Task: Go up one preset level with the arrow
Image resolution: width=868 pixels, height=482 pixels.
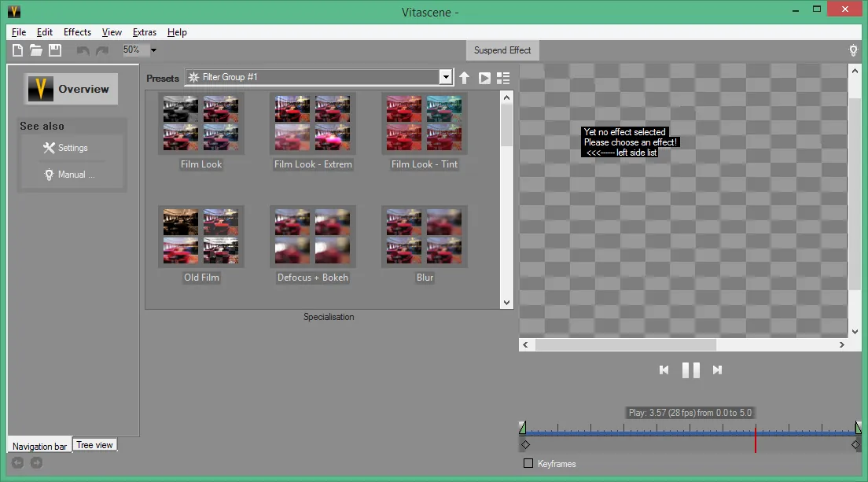Action: tap(465, 78)
